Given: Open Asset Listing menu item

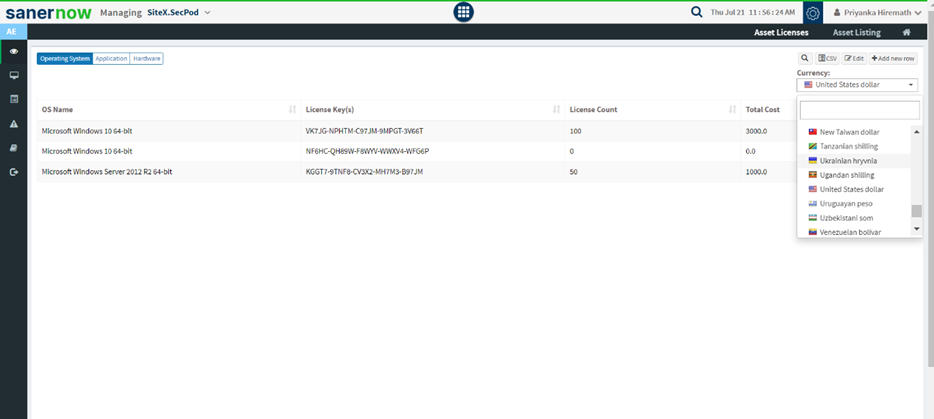Looking at the screenshot, I should click(857, 32).
